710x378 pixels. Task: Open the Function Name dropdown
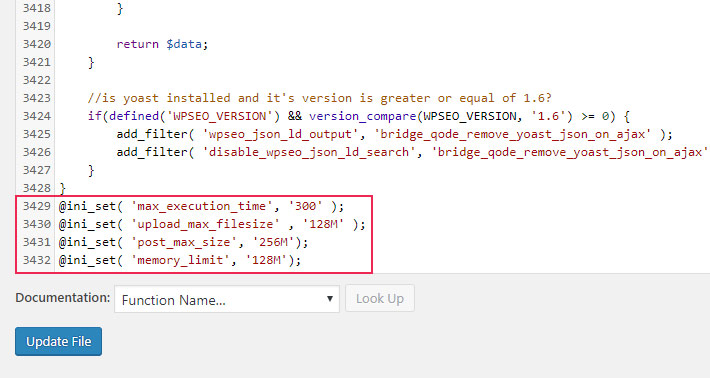226,299
